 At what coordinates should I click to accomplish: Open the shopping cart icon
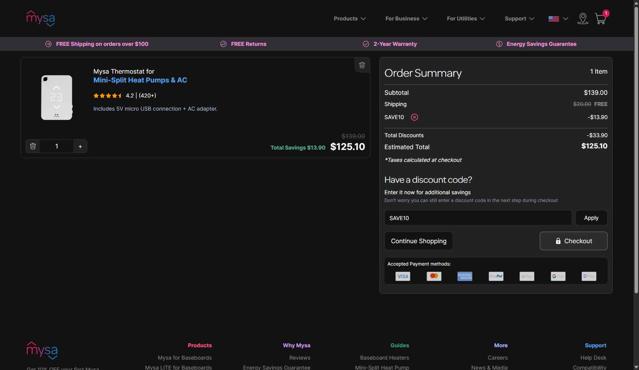[602, 18]
